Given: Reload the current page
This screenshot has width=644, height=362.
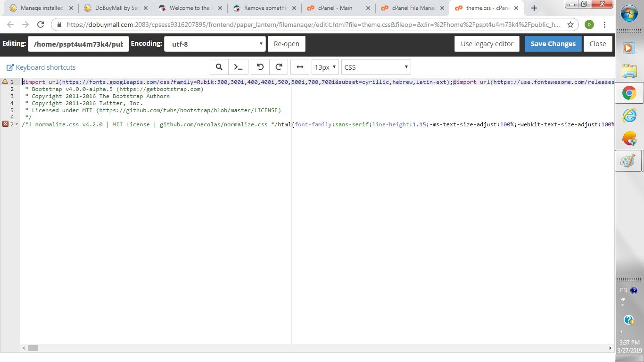Looking at the screenshot, I should pos(40,25).
